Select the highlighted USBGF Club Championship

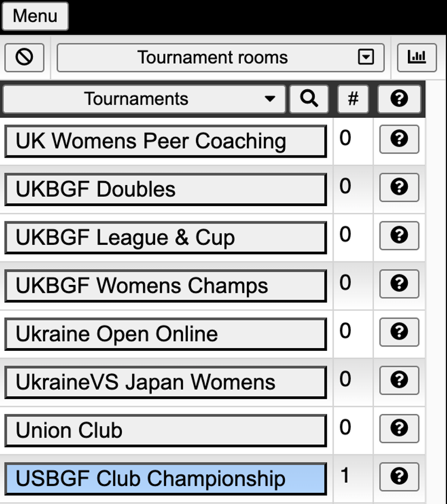(x=166, y=479)
